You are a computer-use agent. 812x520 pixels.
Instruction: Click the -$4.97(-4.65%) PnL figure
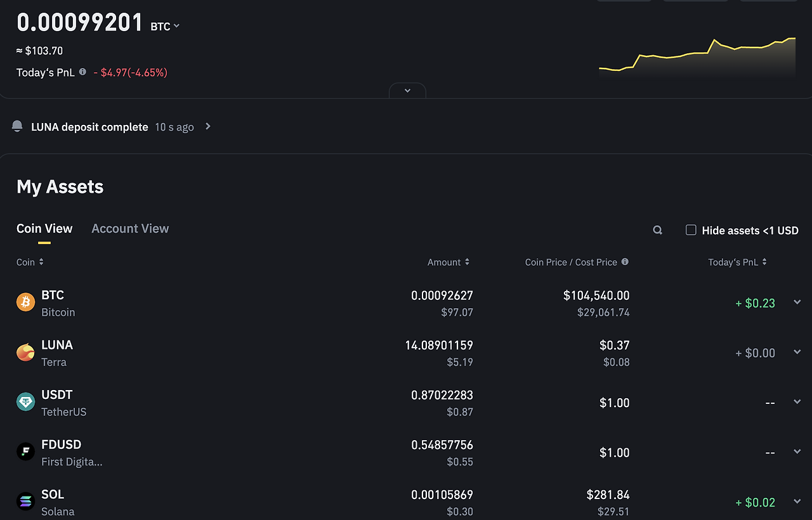coord(130,72)
